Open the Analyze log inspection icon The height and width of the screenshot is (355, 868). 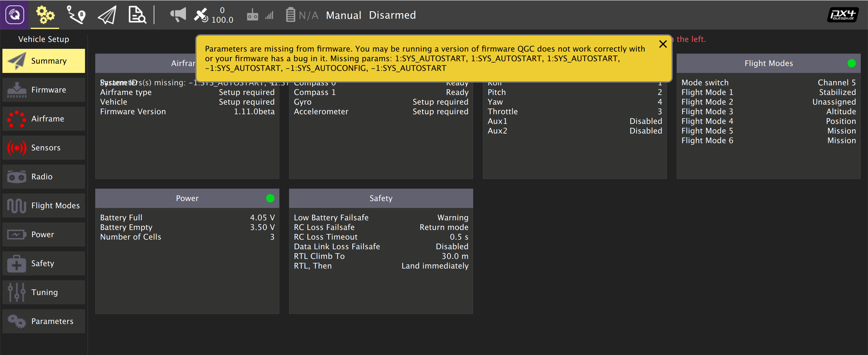pyautogui.click(x=137, y=15)
